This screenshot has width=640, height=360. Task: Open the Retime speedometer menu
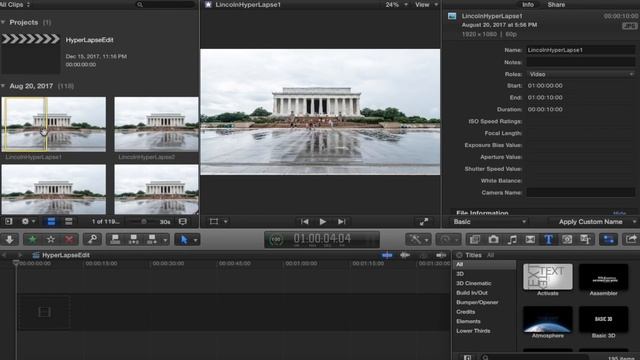tap(448, 239)
